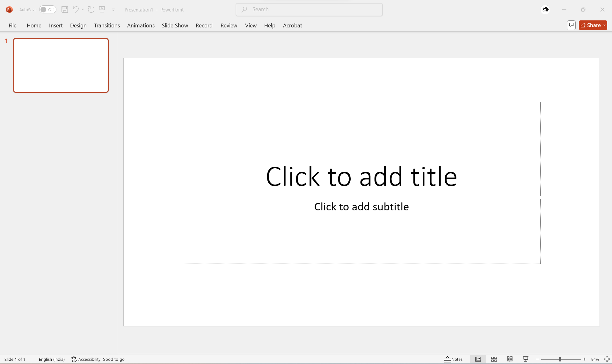Screen dimensions: 612x364
Task: Open the Comments pane icon
Action: (571, 25)
